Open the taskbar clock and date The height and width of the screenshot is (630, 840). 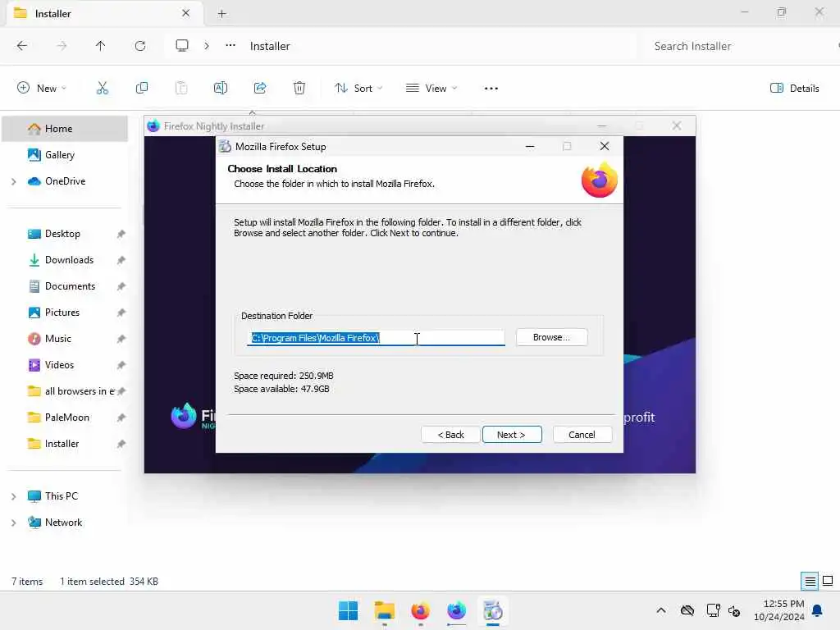[779, 610]
